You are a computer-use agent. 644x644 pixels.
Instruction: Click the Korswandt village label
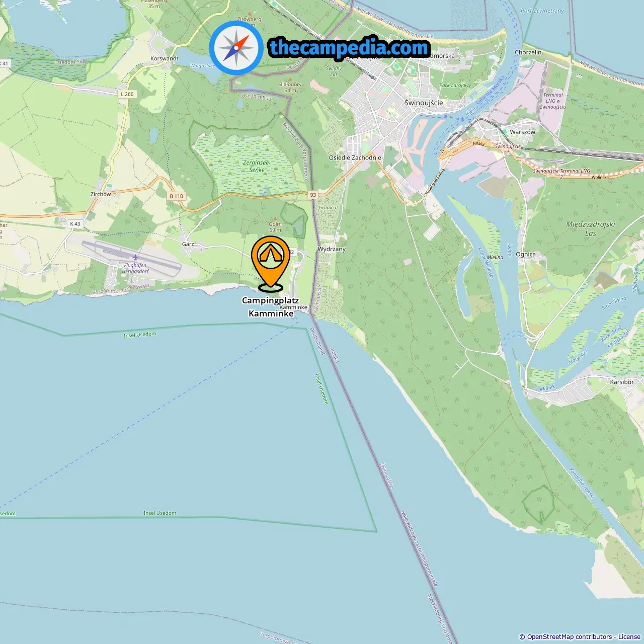pos(165,58)
